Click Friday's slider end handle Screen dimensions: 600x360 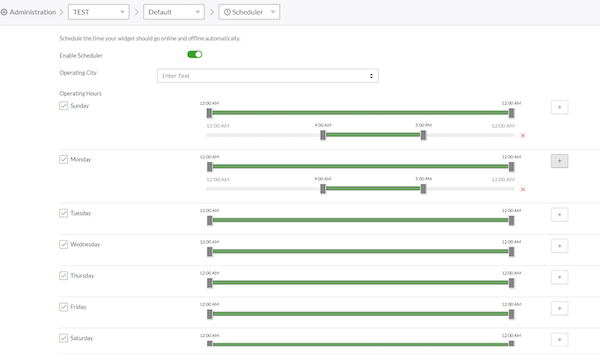(x=511, y=314)
